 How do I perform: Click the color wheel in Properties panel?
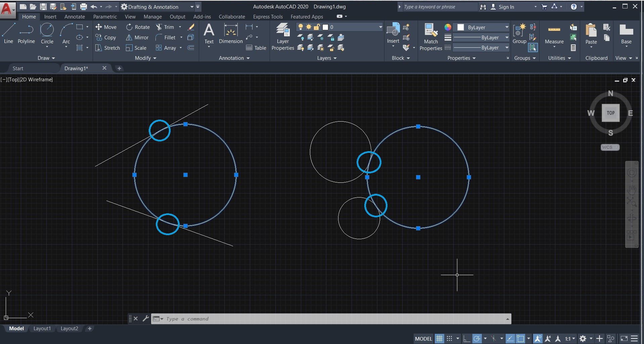(447, 27)
